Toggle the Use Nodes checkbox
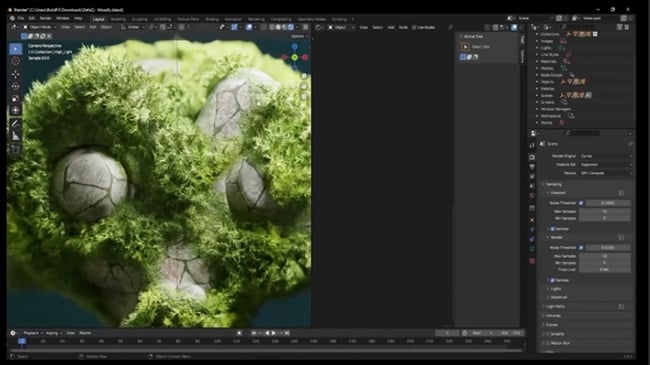This screenshot has width=650, height=365. (414, 27)
